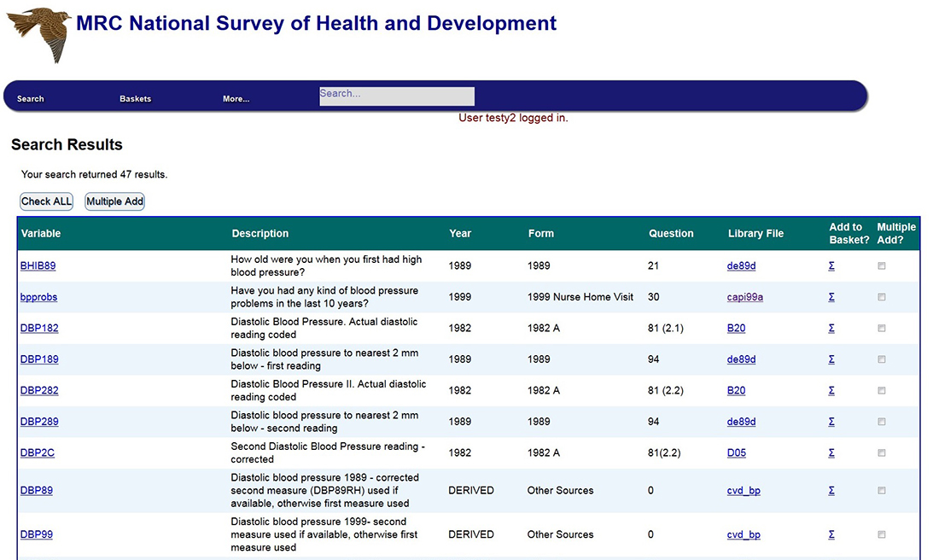Open library file D05
The height and width of the screenshot is (560, 939).
737,452
